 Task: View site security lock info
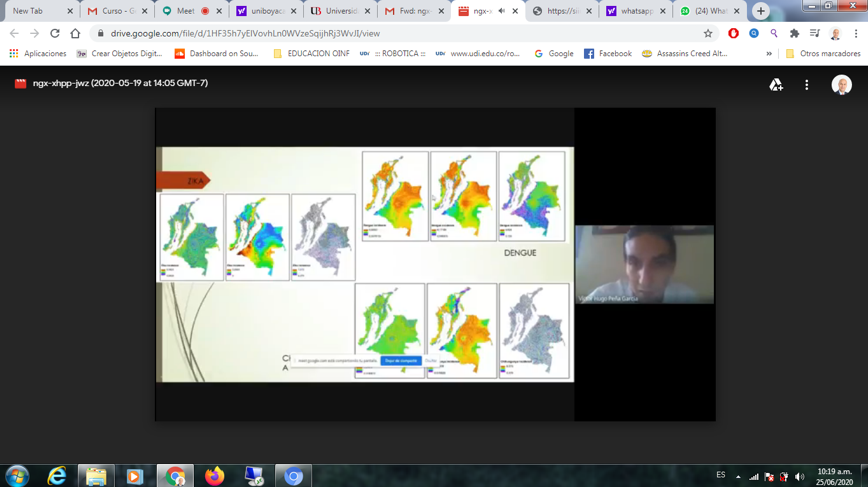100,33
